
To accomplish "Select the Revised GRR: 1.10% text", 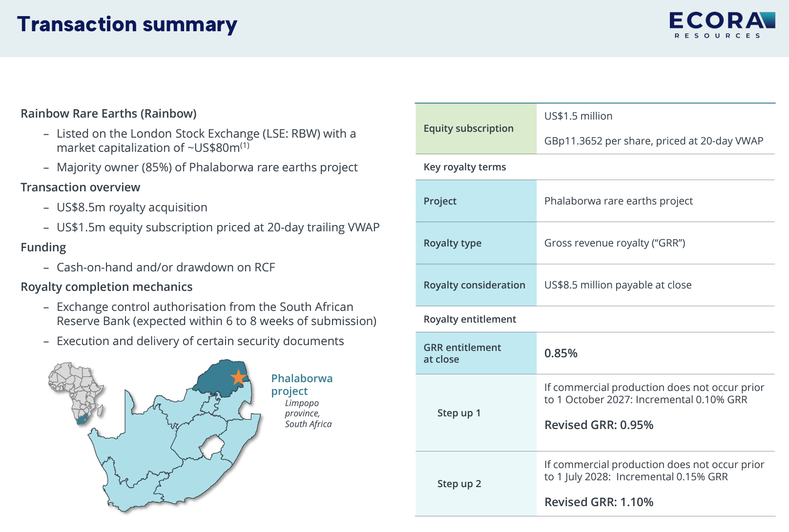I will point(599,502).
